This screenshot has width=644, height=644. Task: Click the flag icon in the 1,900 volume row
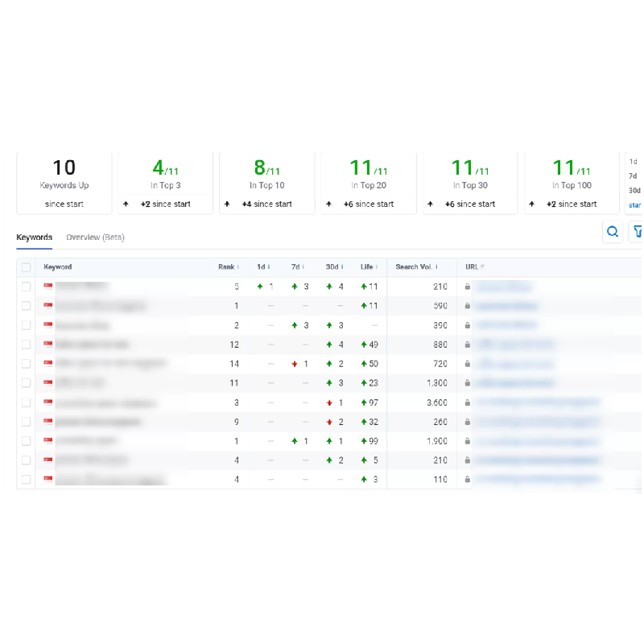(48, 441)
